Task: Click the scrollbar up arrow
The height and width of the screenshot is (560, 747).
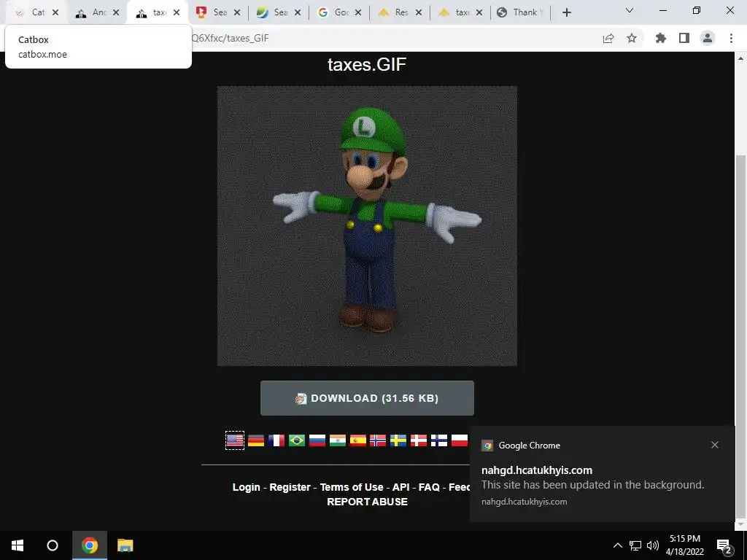Action: pos(740,58)
